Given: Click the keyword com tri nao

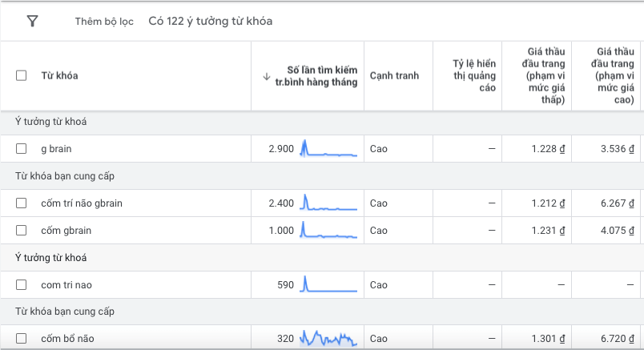Looking at the screenshot, I should pyautogui.click(x=66, y=284).
